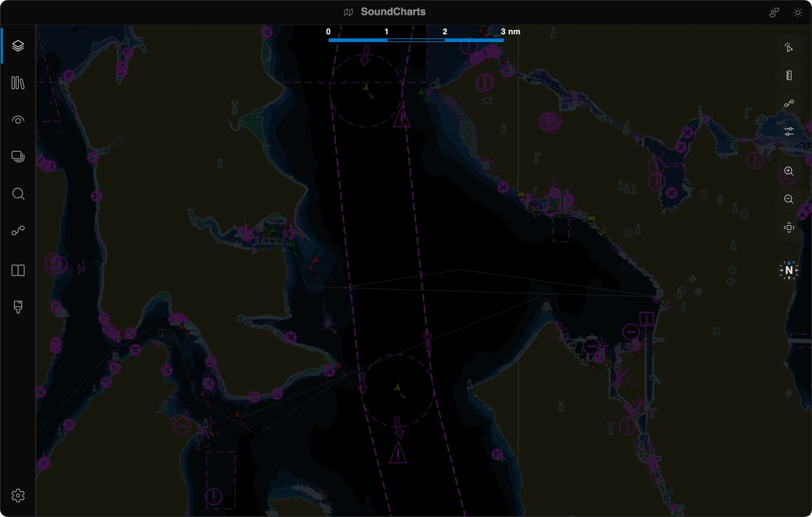The image size is (812, 517).
Task: Click the SoundCharts title
Action: coord(393,12)
